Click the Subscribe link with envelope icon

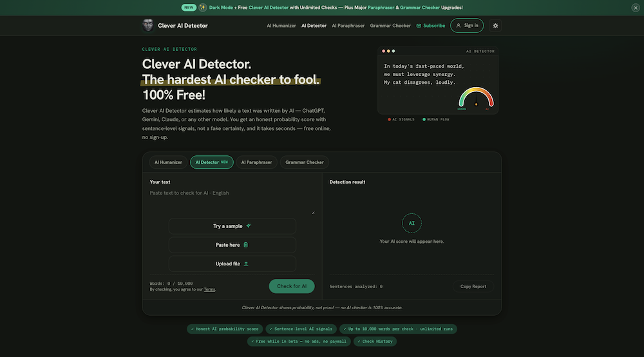[x=430, y=26]
